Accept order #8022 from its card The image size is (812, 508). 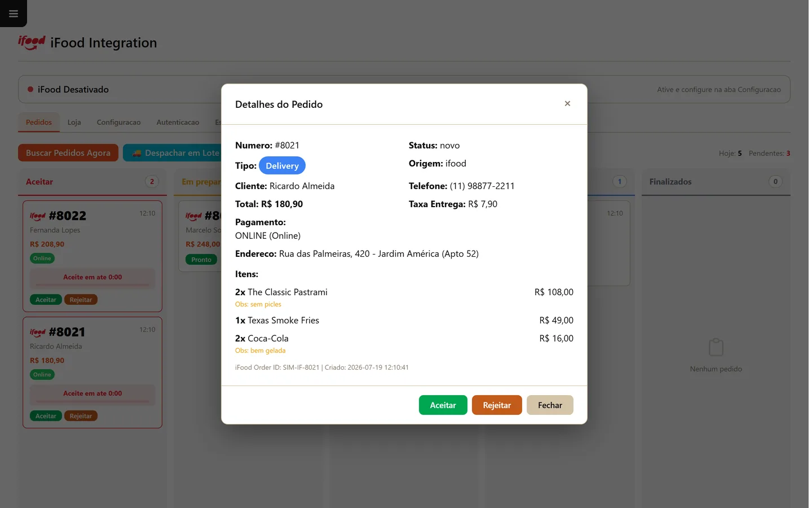point(46,300)
